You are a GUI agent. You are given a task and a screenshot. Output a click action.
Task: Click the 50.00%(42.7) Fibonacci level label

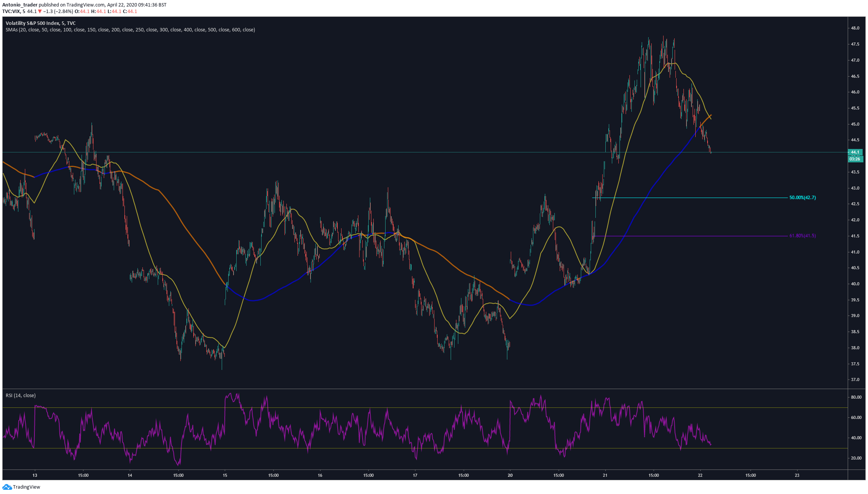(803, 198)
